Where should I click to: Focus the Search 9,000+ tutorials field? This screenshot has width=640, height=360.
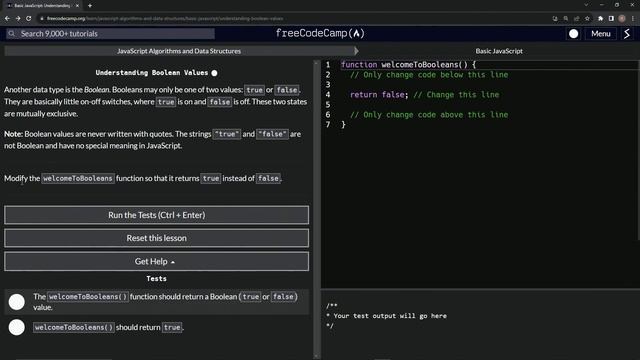pyautogui.click(x=110, y=33)
